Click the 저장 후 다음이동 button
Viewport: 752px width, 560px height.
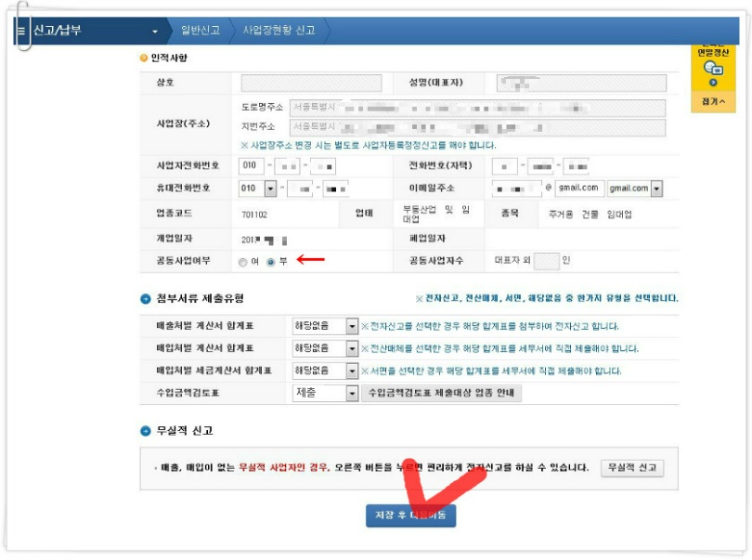tap(411, 515)
